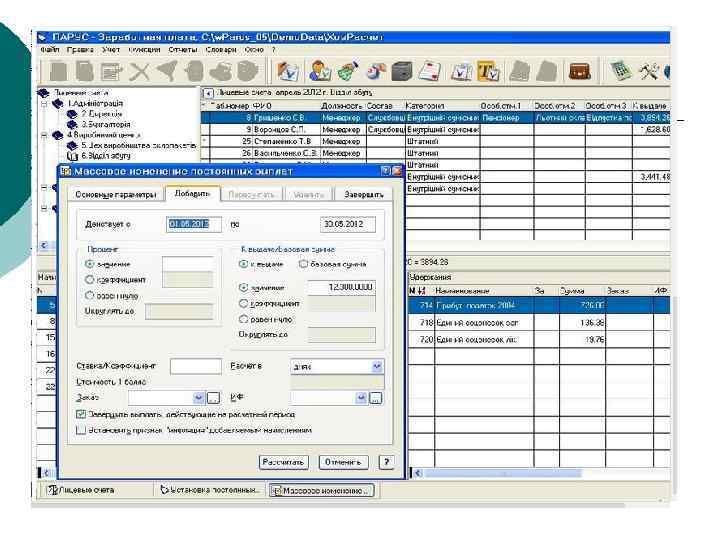Click the grayed-out form edit toolbar icon
Viewport: 720px width, 540px height.
click(x=112, y=72)
